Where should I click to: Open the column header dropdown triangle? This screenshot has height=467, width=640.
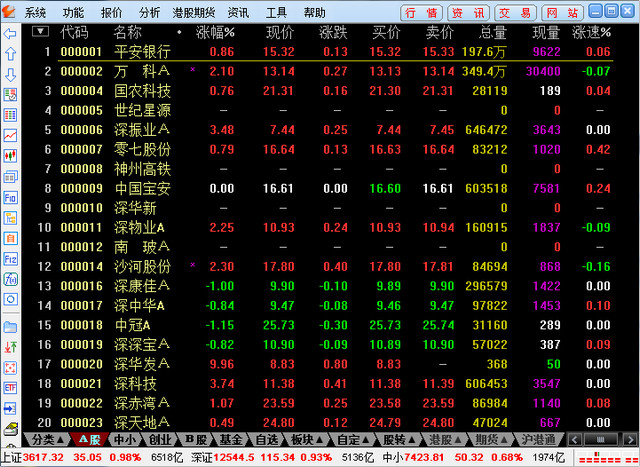click(40, 31)
